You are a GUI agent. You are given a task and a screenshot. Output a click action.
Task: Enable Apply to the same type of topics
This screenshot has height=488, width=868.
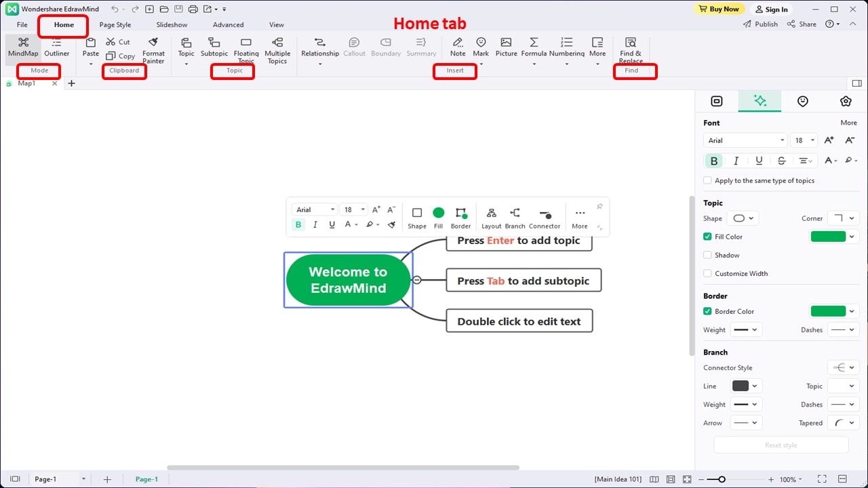point(707,180)
